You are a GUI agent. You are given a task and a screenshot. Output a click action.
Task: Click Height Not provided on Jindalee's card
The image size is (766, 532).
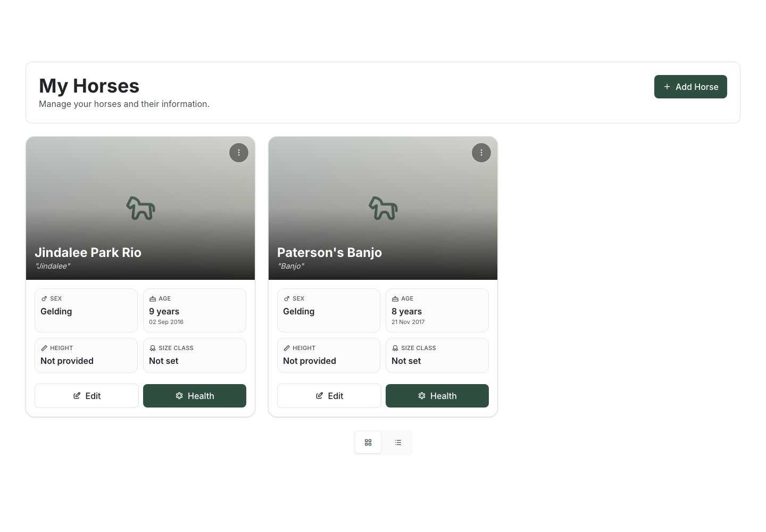tap(67, 361)
